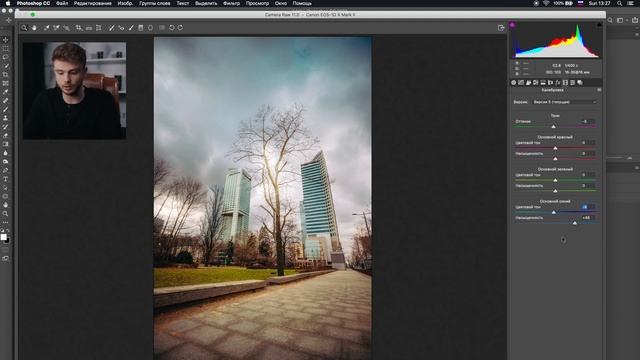Select the Zoom tool in Camera Raw toolbar
This screenshot has width=640, height=360.
pos(24,28)
